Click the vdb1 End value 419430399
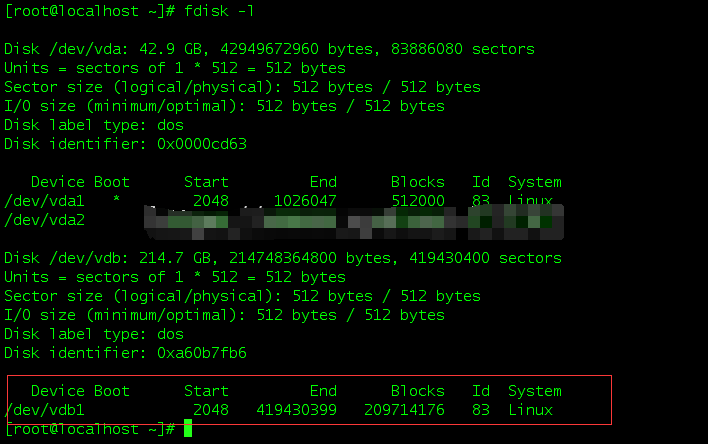Viewport: 708px width, 445px height. [297, 410]
